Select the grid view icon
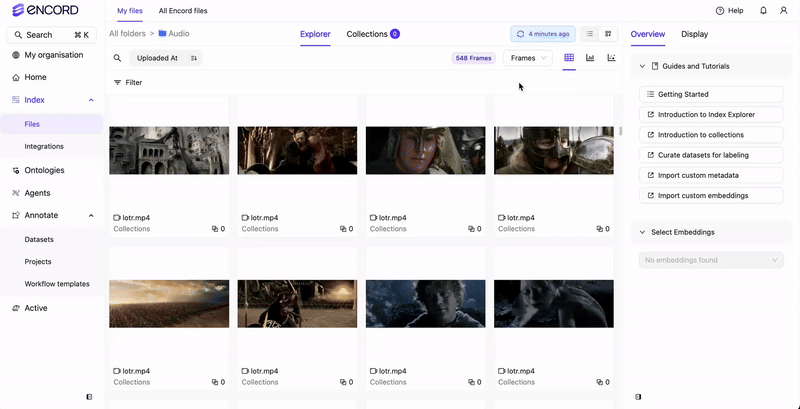This screenshot has width=800, height=409. (569, 58)
